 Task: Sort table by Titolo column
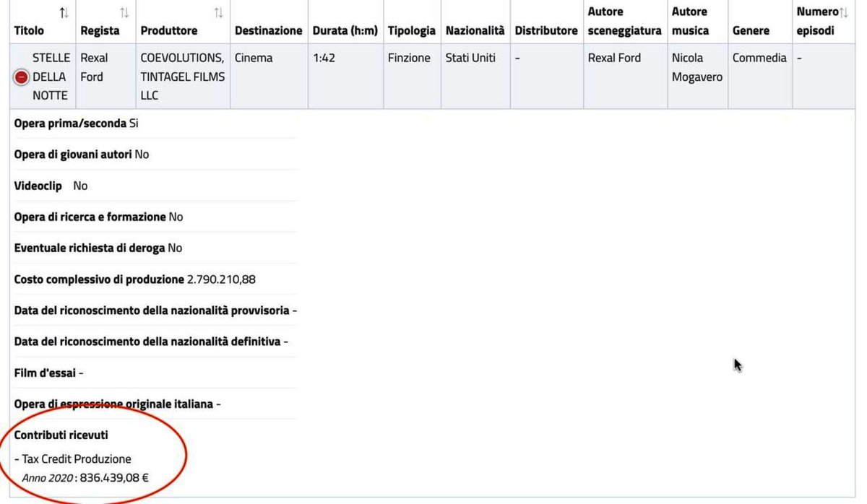[64, 12]
